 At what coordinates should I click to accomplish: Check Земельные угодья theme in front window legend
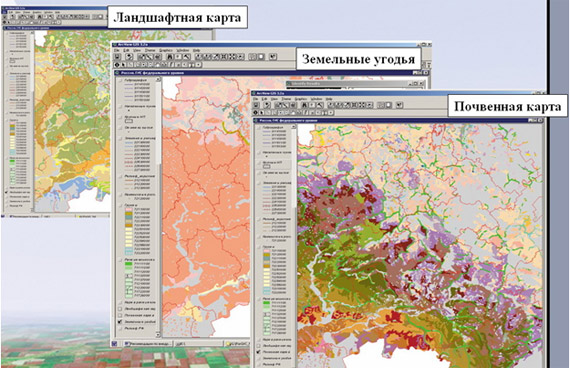pos(259,358)
